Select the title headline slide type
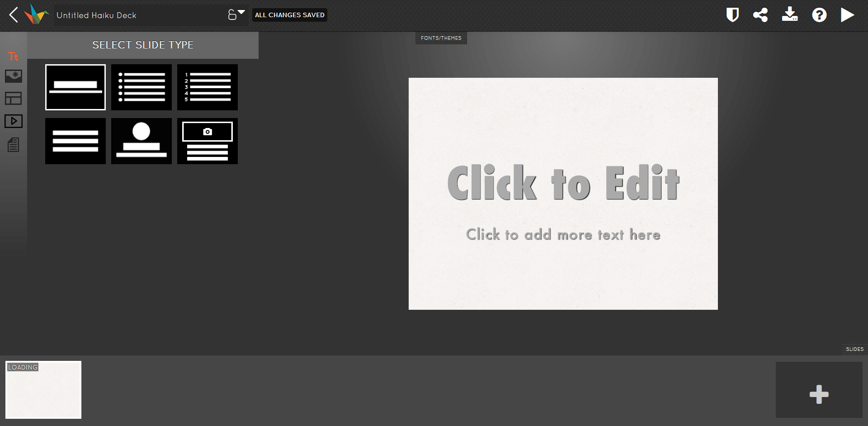The width and height of the screenshot is (868, 426). pyautogui.click(x=75, y=87)
